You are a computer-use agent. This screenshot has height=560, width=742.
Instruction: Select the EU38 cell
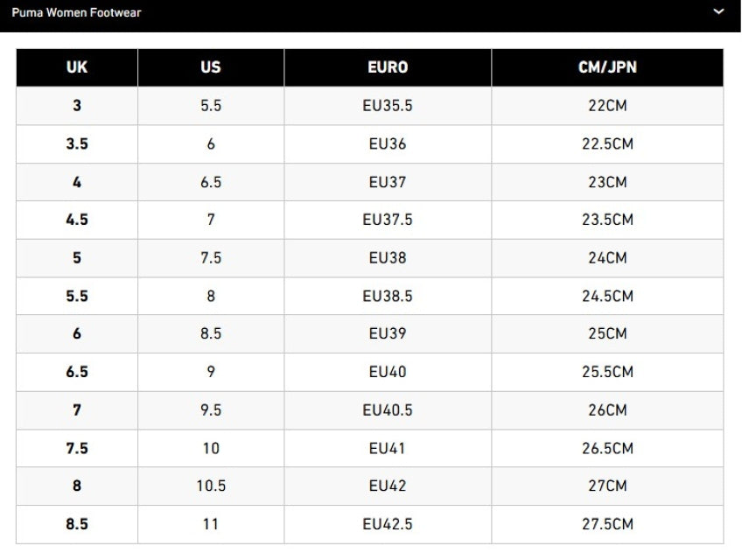tap(388, 258)
